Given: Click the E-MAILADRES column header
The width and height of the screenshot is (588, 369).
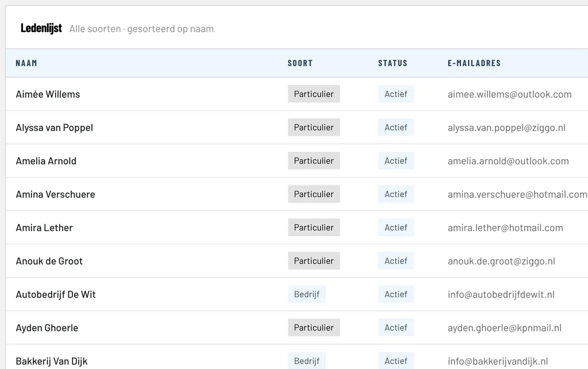Looking at the screenshot, I should point(474,63).
